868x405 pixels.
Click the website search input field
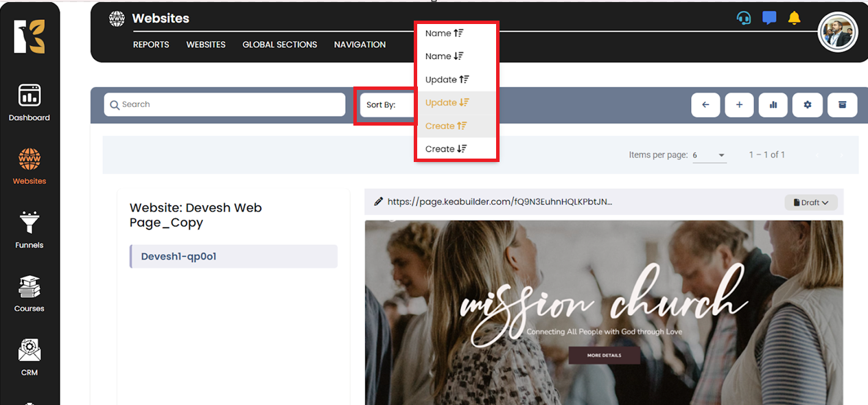tap(224, 104)
